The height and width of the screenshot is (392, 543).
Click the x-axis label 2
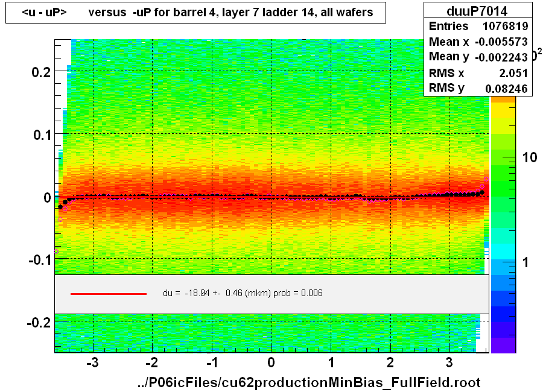point(390,362)
